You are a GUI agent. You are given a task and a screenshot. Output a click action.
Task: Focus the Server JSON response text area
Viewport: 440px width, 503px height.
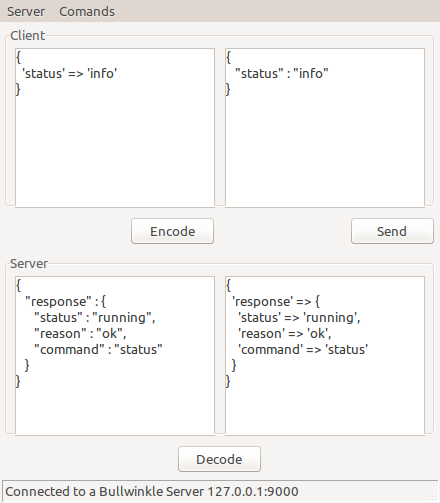click(115, 356)
